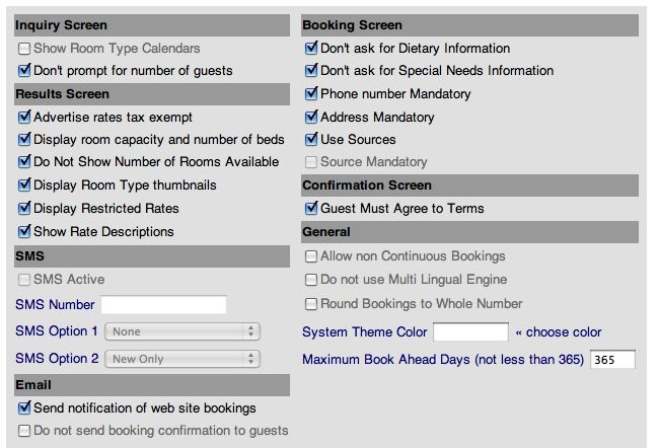Disable the Use Sources checkbox
This screenshot has width=659, height=448.
click(311, 139)
